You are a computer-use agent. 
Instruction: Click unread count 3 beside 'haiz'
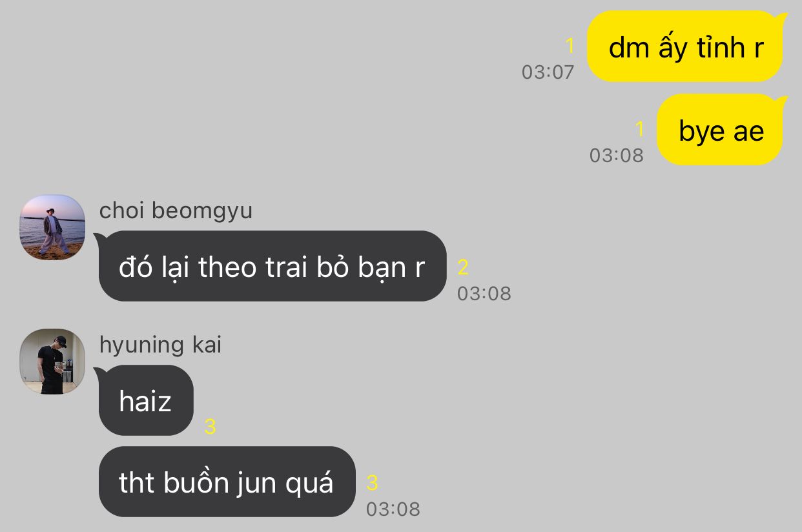210,426
